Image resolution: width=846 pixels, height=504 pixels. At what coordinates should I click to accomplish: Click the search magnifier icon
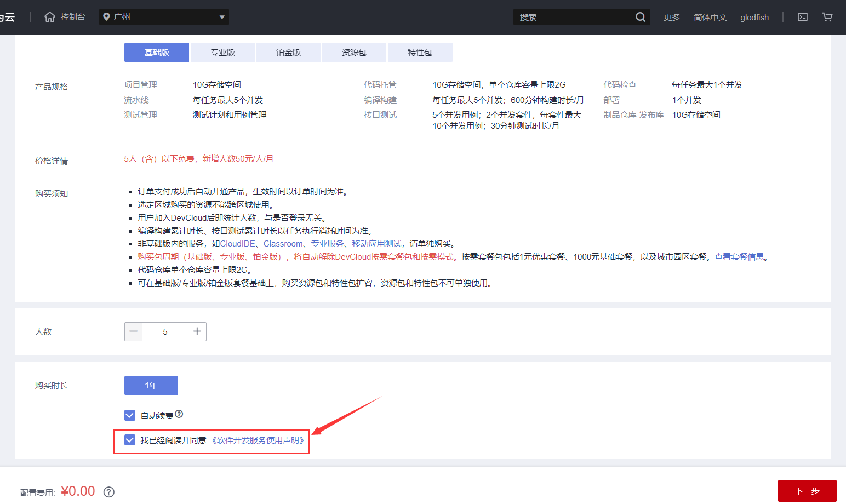(641, 17)
